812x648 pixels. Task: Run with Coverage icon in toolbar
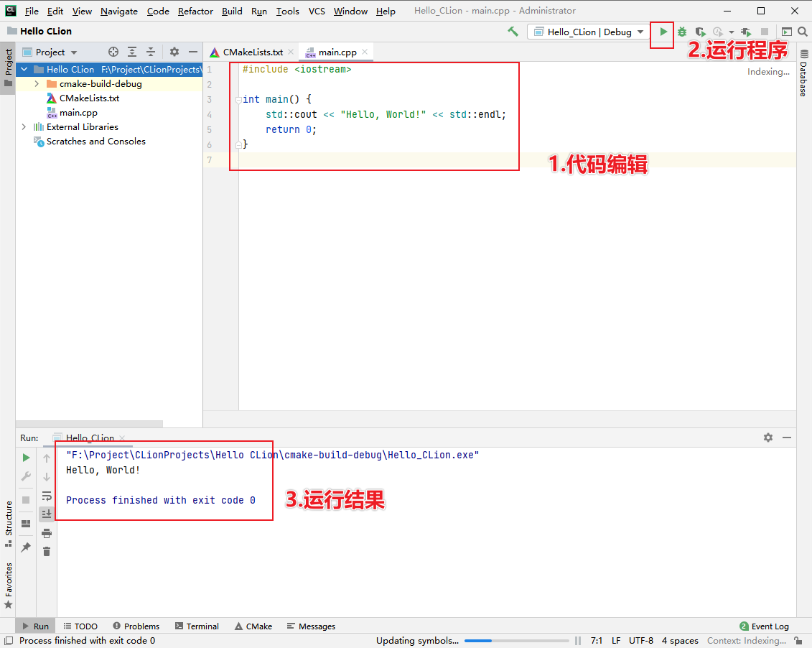click(x=700, y=32)
